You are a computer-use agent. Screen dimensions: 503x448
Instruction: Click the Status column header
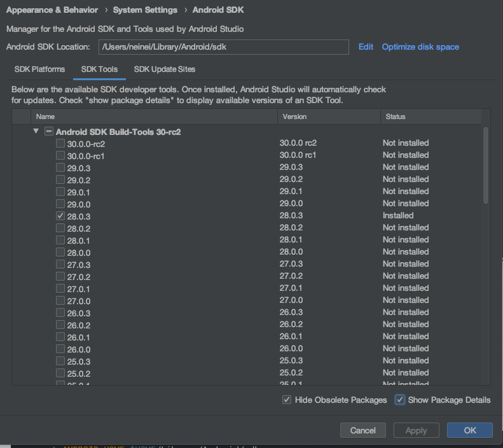(431, 116)
